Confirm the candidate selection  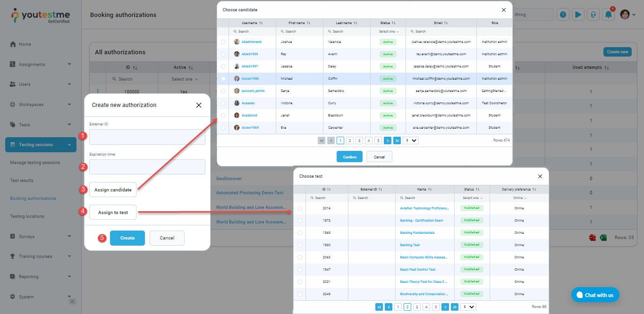pyautogui.click(x=349, y=157)
